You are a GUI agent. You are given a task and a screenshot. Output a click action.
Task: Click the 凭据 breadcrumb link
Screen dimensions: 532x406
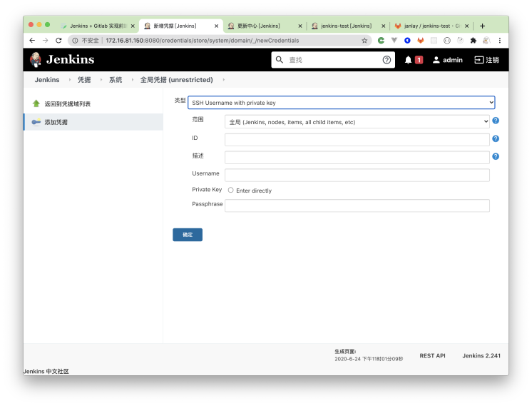tap(84, 80)
